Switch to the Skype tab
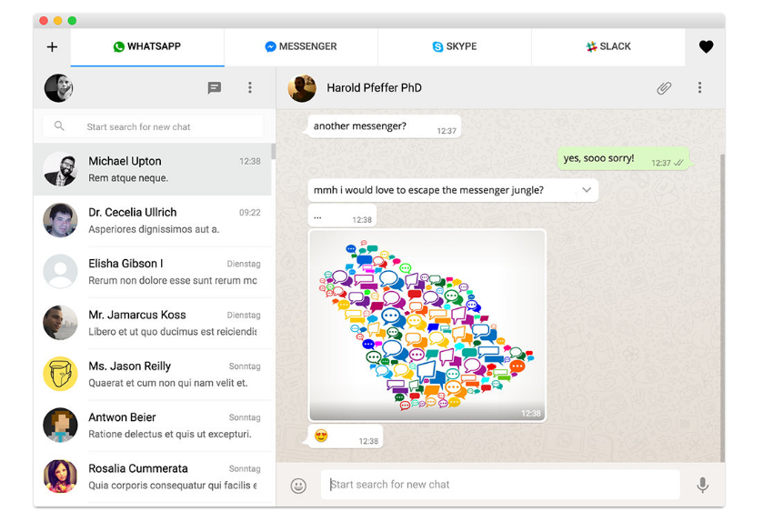The width and height of the screenshot is (763, 532). pyautogui.click(x=455, y=46)
